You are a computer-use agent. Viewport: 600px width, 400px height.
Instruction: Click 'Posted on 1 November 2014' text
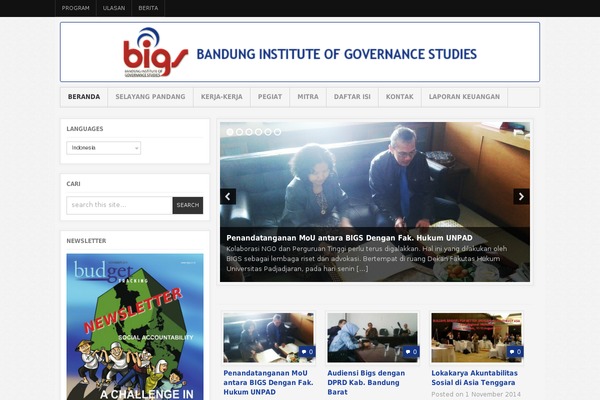(476, 394)
